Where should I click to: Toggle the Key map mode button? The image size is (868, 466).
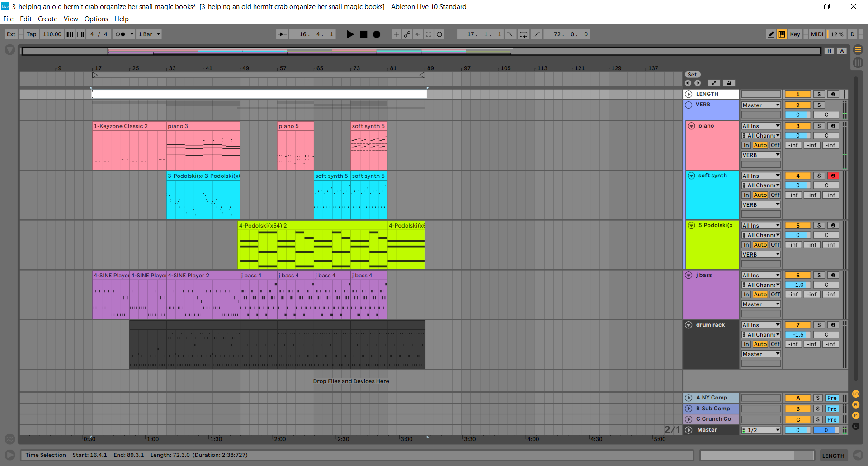pos(795,34)
